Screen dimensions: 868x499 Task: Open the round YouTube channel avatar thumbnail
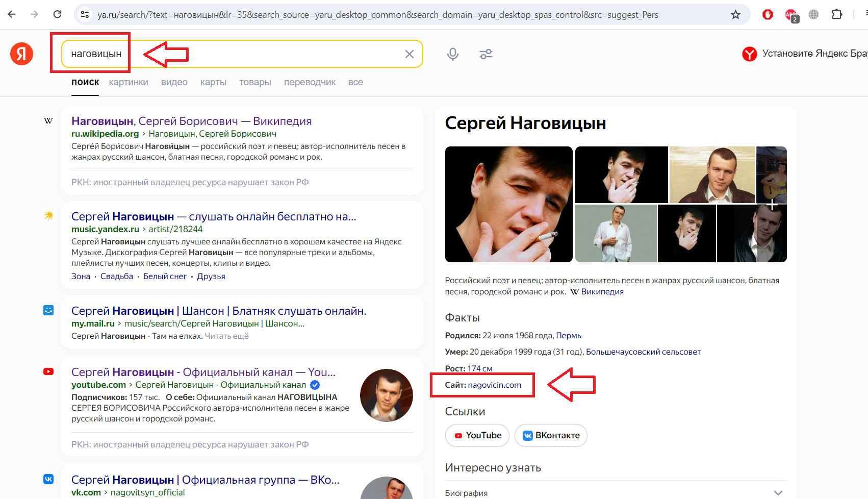pyautogui.click(x=387, y=395)
